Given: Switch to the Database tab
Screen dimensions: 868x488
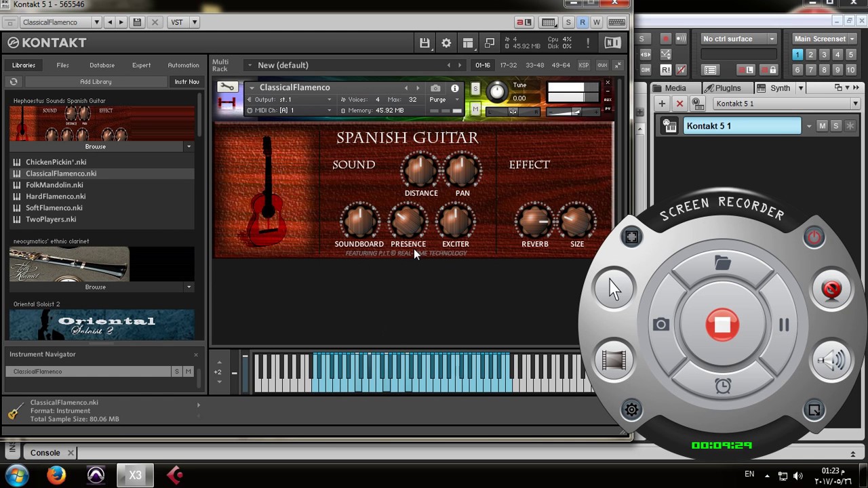Looking at the screenshot, I should pos(102,65).
